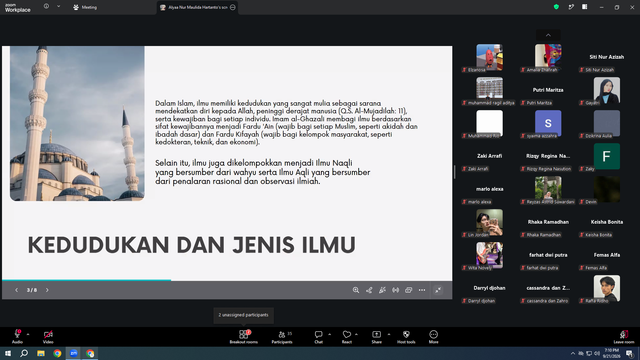Viewport: 640px width, 360px height.
Task: Click the broadcast signal icon on slide toolbar
Action: [x=396, y=290]
